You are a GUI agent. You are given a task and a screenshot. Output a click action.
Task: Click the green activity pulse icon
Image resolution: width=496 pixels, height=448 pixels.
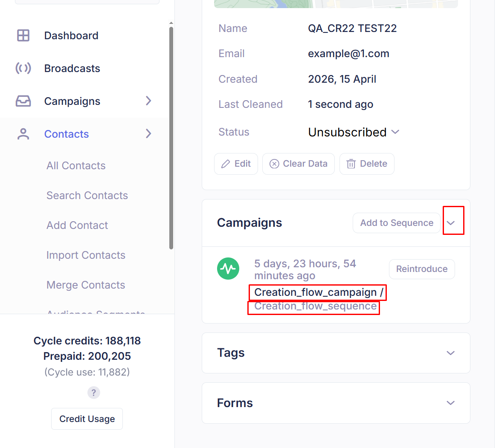pos(228,269)
